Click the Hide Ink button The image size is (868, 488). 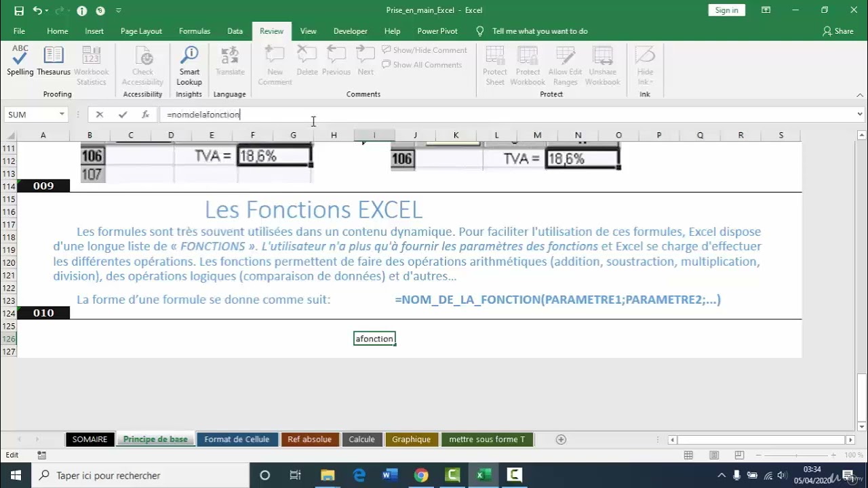[x=645, y=66]
